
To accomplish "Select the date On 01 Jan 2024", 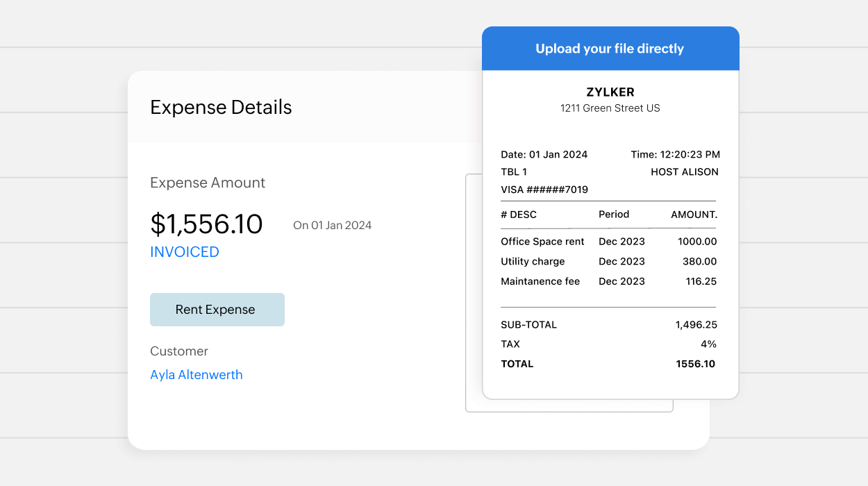I will 332,226.
